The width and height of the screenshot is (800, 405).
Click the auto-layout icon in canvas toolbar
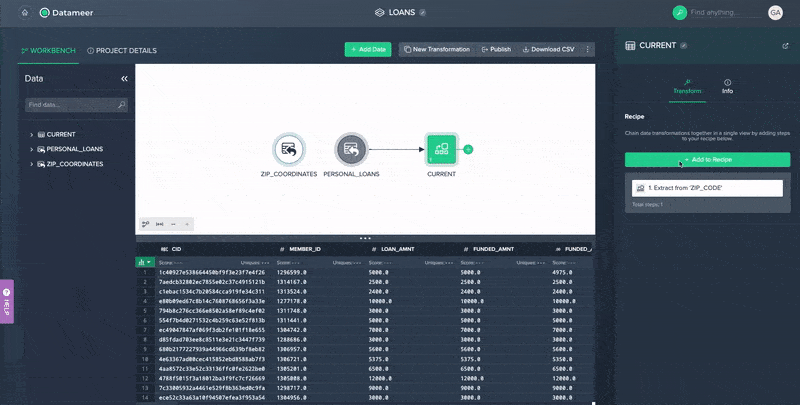[x=145, y=224]
